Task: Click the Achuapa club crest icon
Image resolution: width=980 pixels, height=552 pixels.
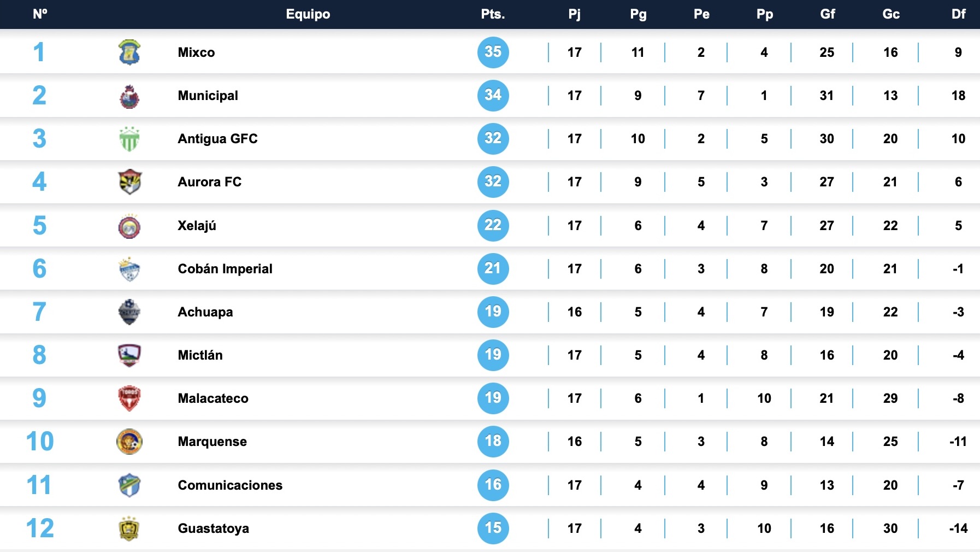Action: [x=129, y=312]
